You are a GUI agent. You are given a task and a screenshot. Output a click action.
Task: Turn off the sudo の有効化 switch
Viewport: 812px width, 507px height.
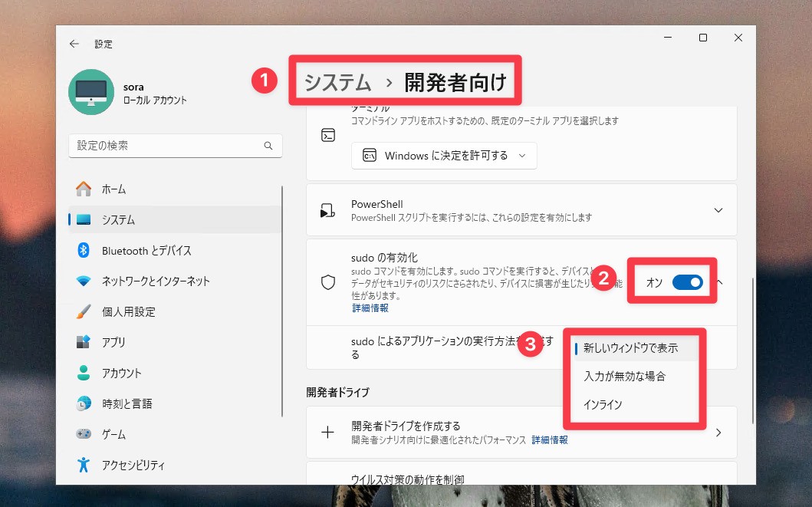[x=688, y=282]
